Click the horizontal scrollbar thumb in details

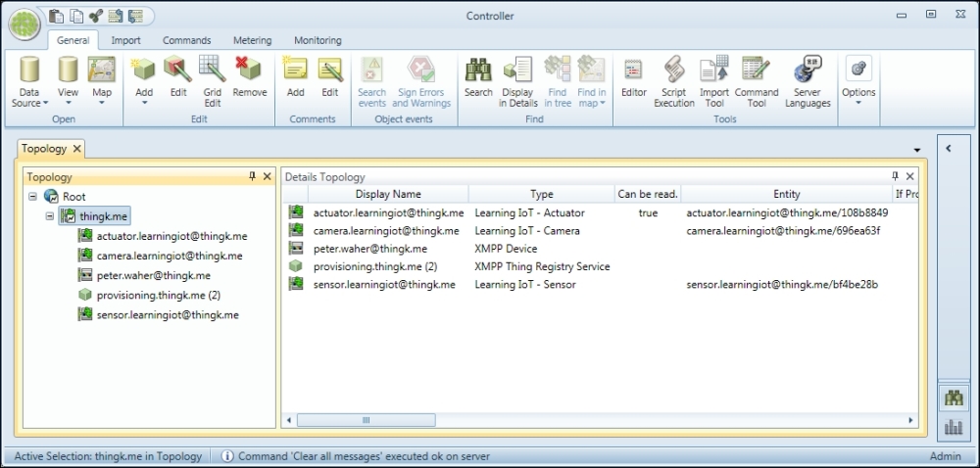367,421
